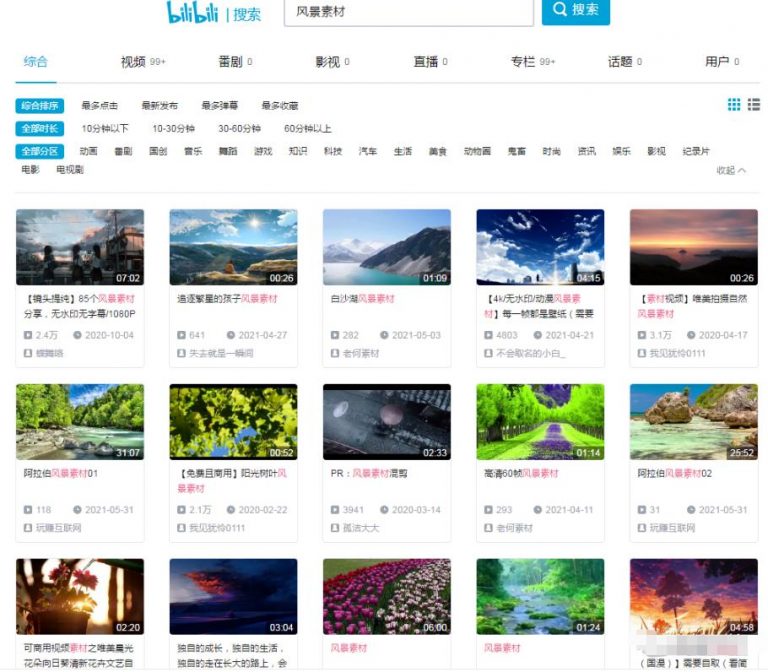Viewport: 768px width, 672px height.
Task: Click uploader icon next to 老何素材 under 白沙湖
Action: (335, 352)
